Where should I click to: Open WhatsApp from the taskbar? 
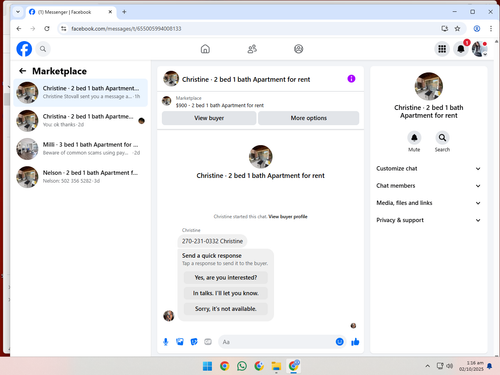(x=242, y=366)
